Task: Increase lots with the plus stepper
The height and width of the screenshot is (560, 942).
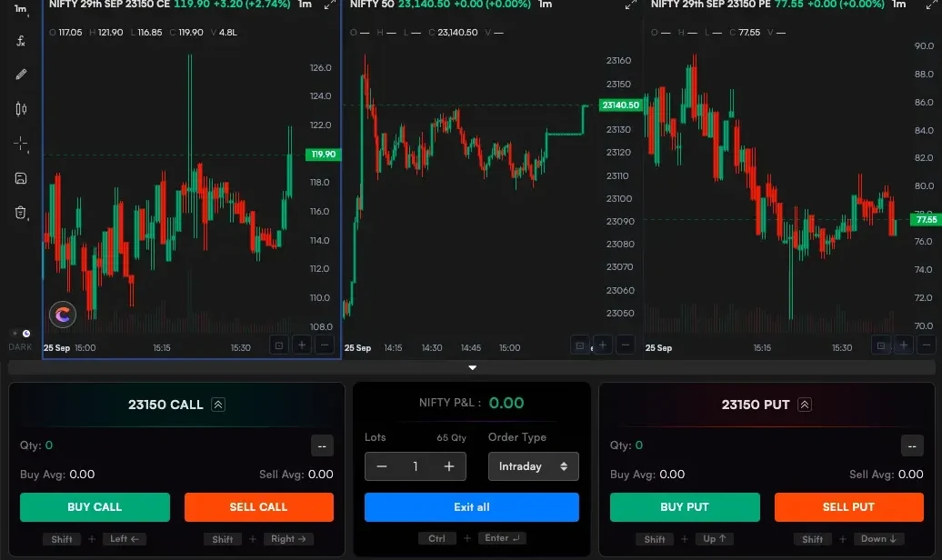Action: (x=449, y=466)
